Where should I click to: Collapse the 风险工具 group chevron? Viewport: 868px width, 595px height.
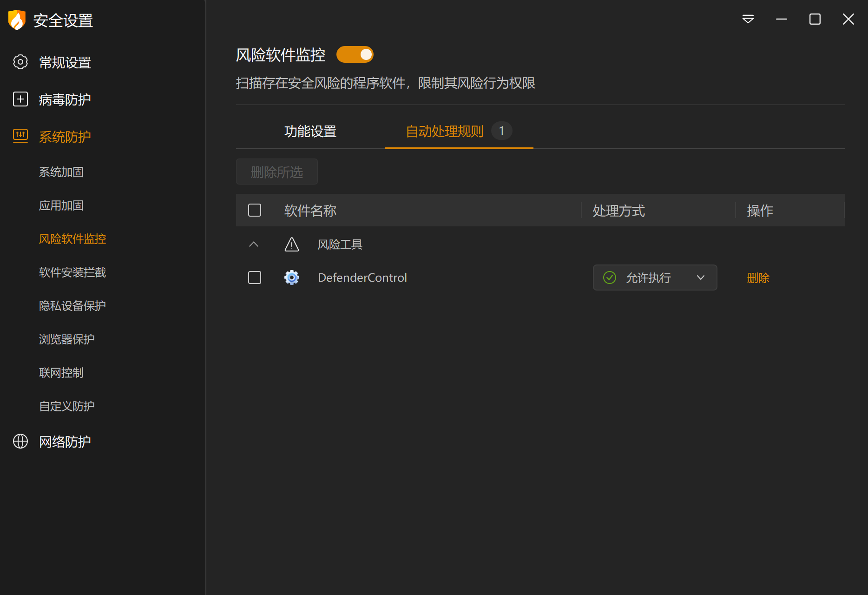tap(254, 244)
